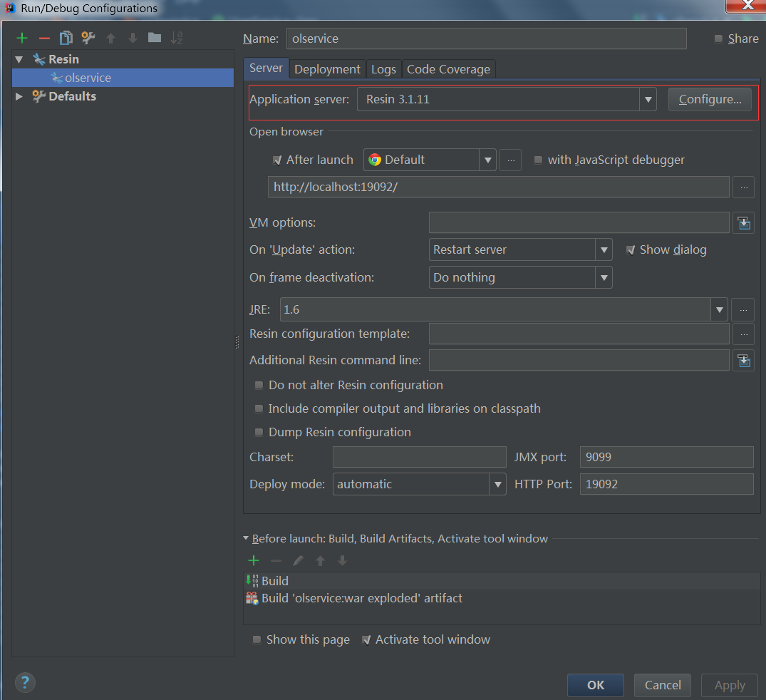This screenshot has width=766, height=700.
Task: Click the Cancel button
Action: click(663, 685)
